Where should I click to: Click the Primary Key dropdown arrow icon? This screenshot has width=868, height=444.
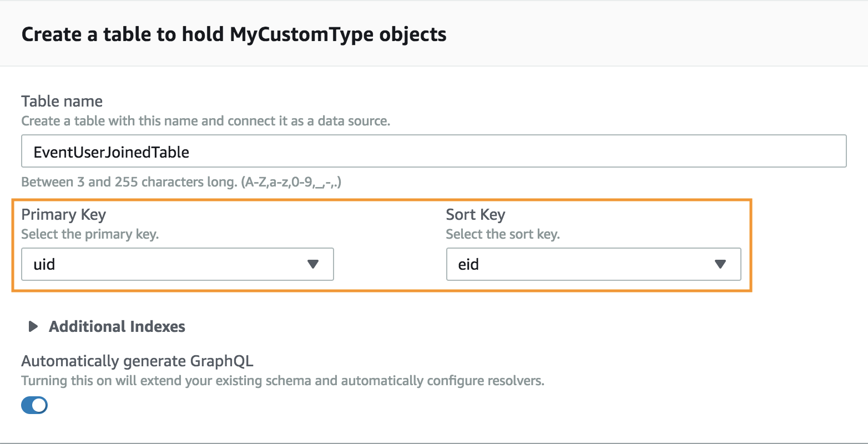pos(313,264)
